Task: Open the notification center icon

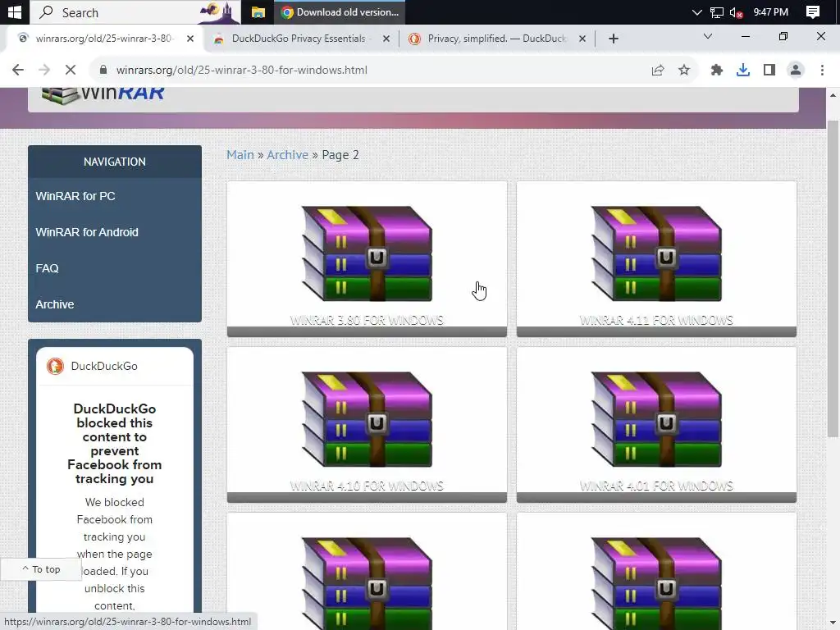Action: [813, 11]
